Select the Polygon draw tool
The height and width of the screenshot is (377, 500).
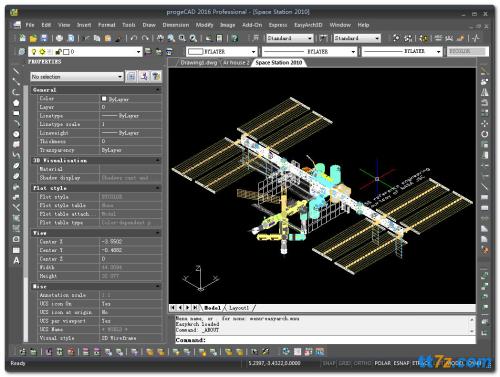pyautogui.click(x=16, y=103)
